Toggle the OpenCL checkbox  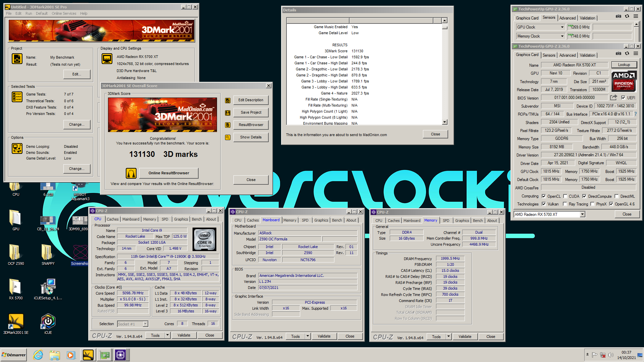(544, 196)
